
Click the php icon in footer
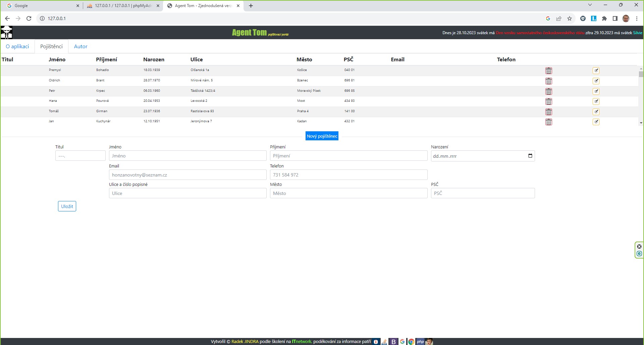pos(420,342)
